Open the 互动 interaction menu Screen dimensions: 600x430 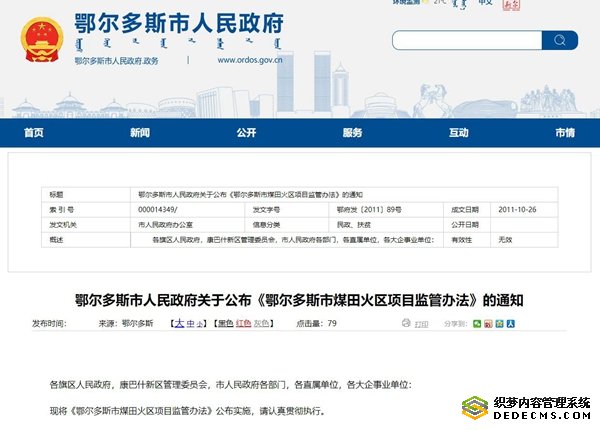click(458, 133)
